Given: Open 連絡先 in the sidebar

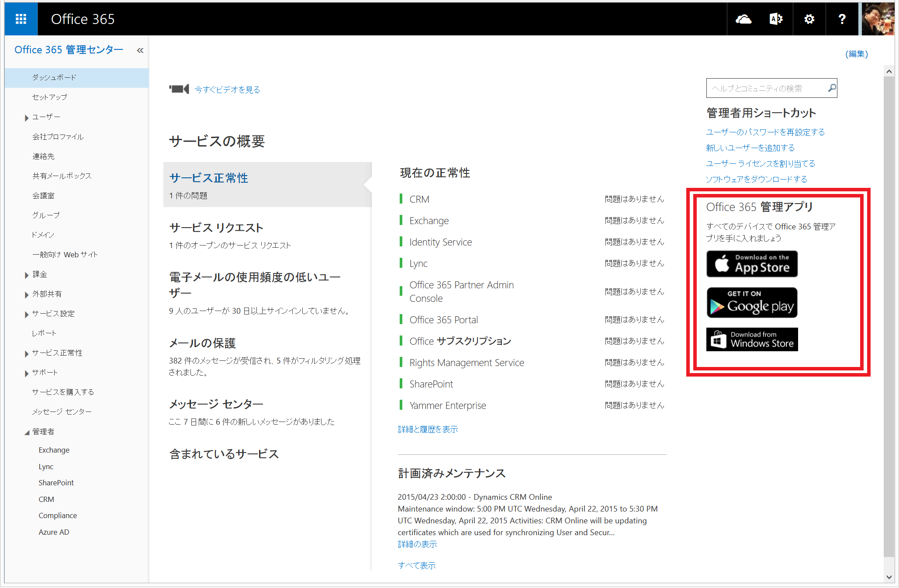Looking at the screenshot, I should click(x=43, y=156).
